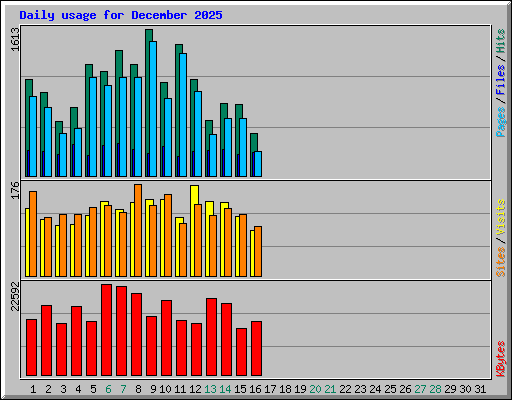Click day 1 on the x-axis
This screenshot has width=512, height=400.
pyautogui.click(x=33, y=389)
